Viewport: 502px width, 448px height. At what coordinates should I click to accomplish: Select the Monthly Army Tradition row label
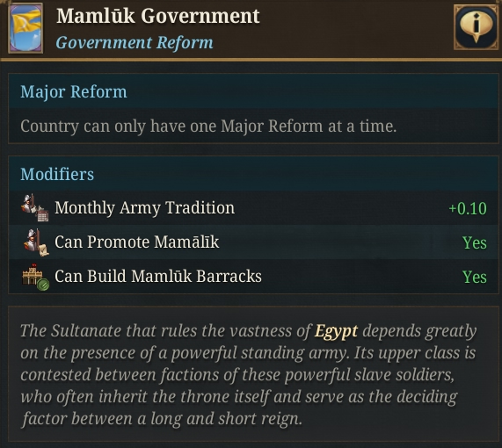point(145,207)
